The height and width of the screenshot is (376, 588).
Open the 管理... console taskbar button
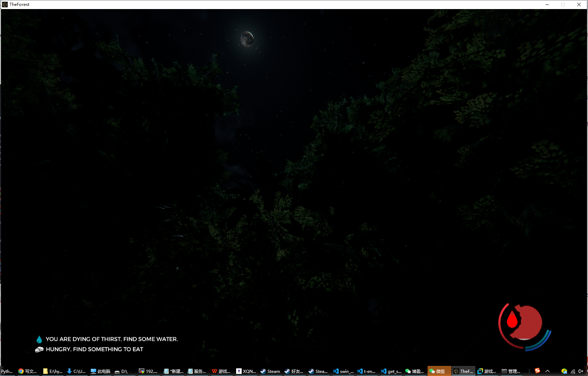[x=511, y=371]
